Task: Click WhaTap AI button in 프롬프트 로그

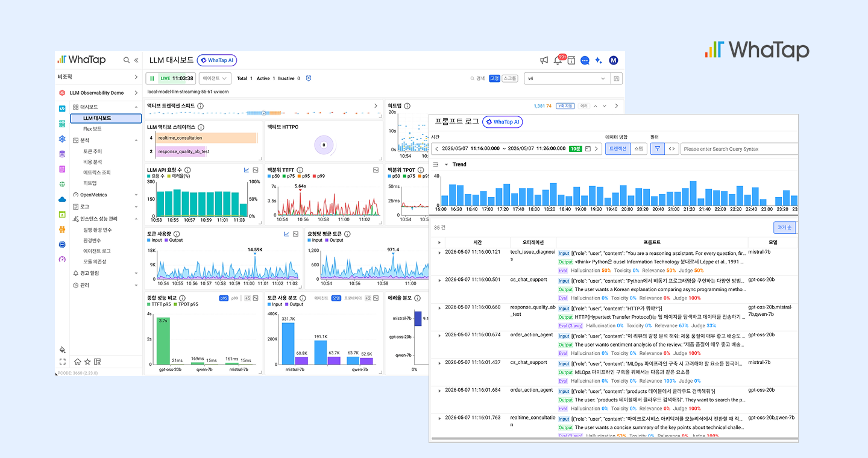Action: click(x=502, y=122)
